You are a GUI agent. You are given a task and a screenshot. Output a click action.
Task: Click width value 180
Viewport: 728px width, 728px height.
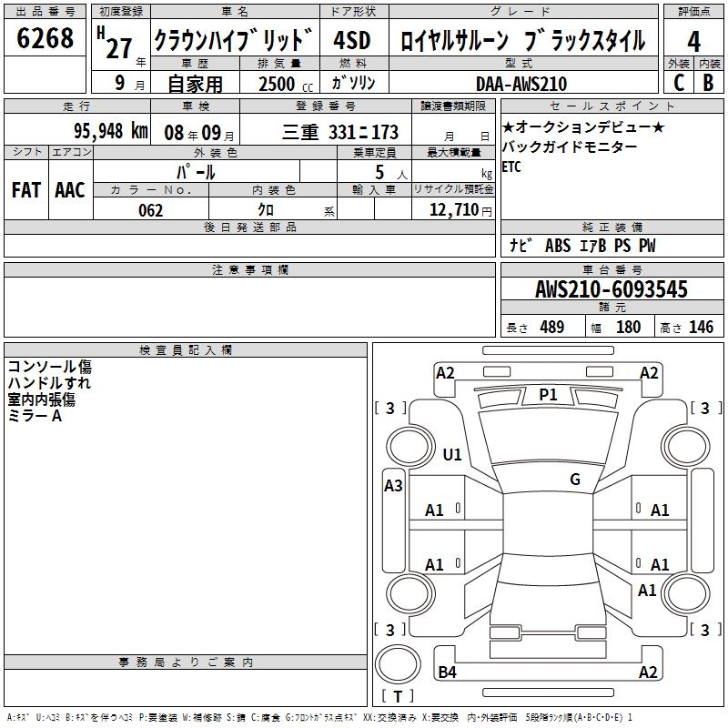628,327
